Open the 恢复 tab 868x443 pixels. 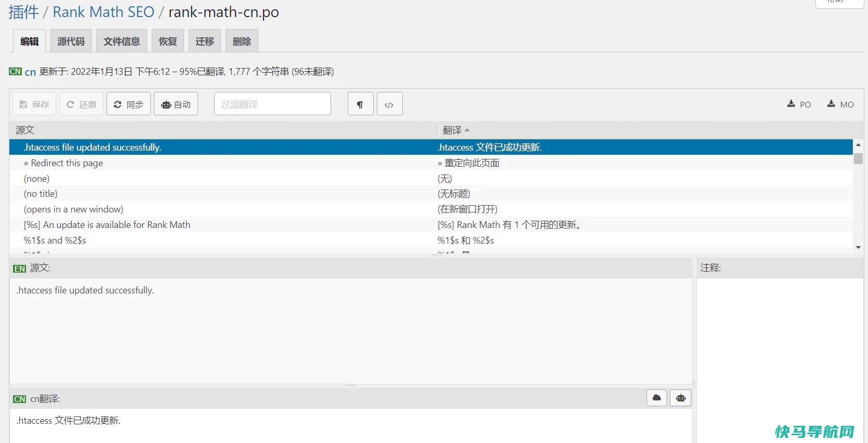(168, 41)
